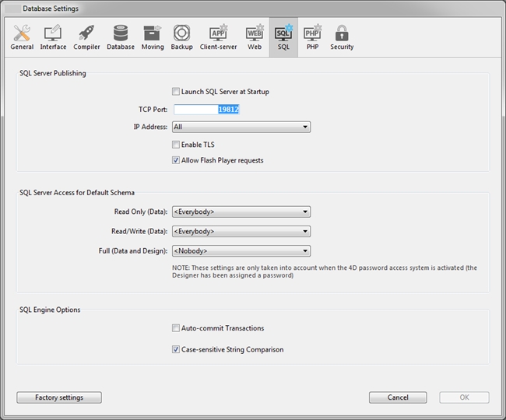The height and width of the screenshot is (420, 506).
Task: Enable Launch SQL Server at Startup
Action: coord(176,92)
